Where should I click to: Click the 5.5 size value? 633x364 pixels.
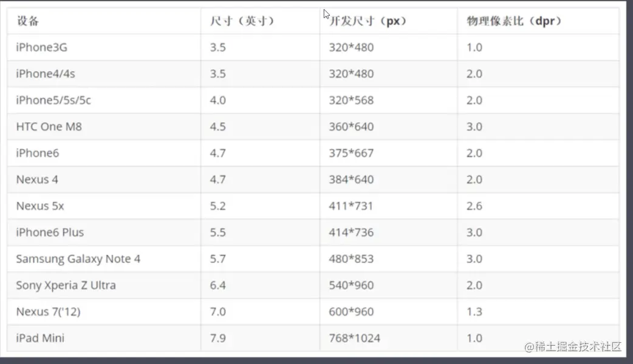click(217, 232)
